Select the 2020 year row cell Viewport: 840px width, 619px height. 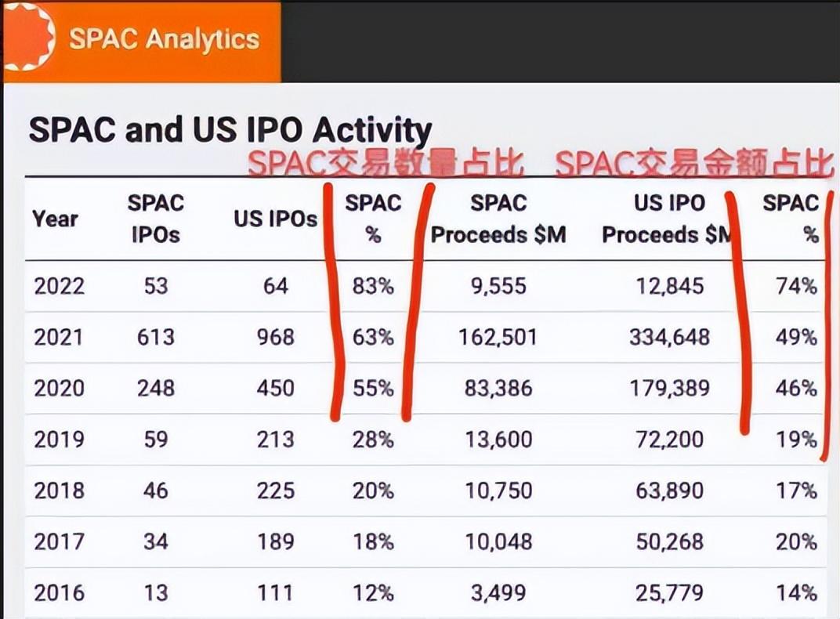pos(59,388)
